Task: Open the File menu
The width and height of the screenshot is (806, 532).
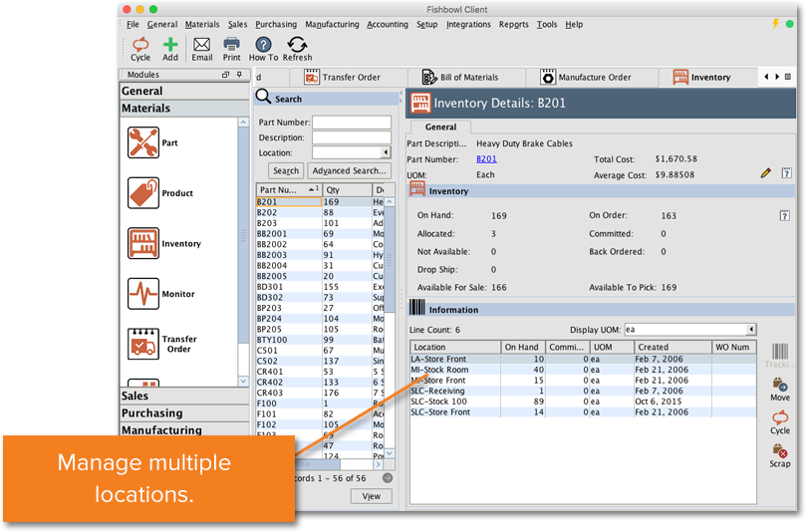Action: point(133,24)
